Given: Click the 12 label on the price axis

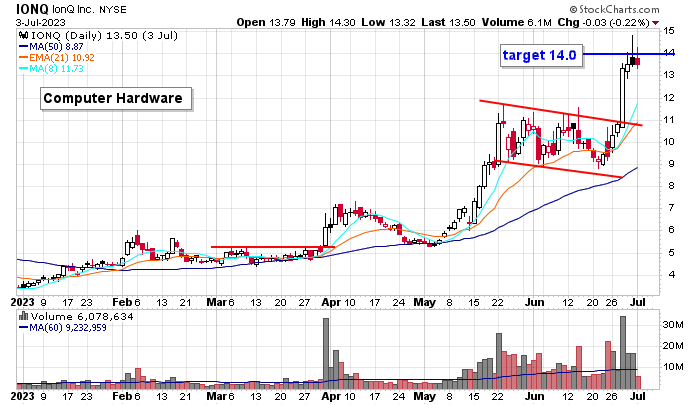Looking at the screenshot, I should point(669,97).
